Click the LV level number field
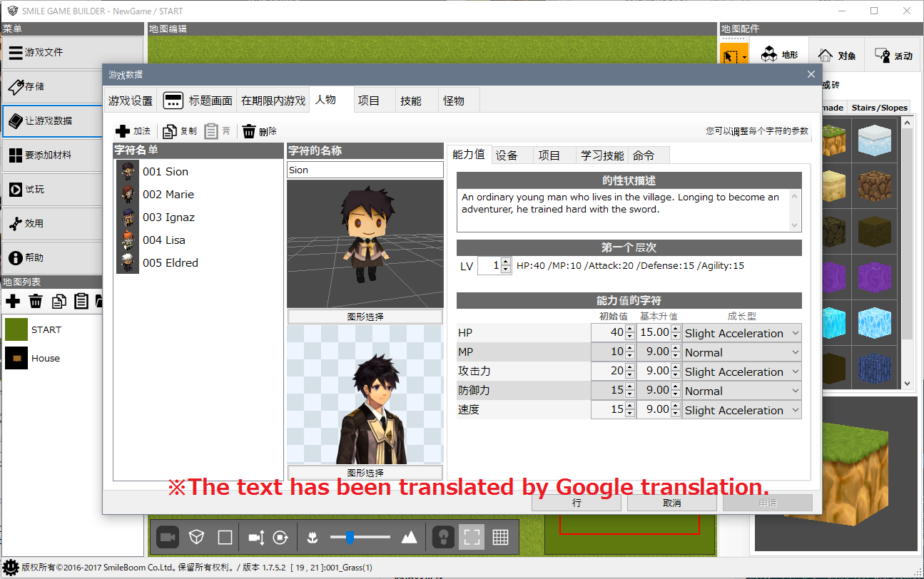This screenshot has height=579, width=924. click(489, 266)
